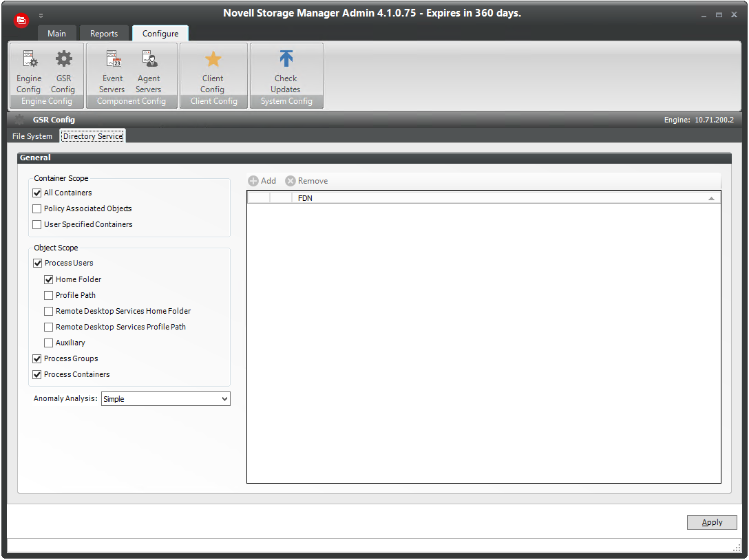Click window resize grip in corner

coord(737,548)
